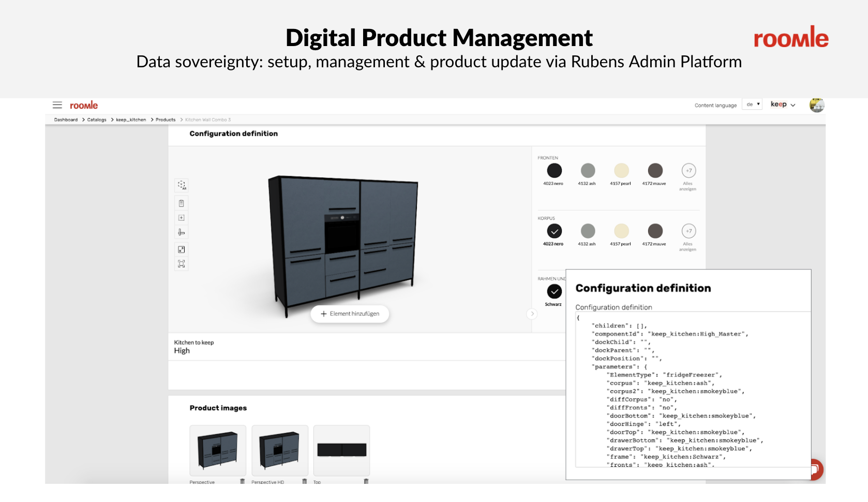Go to Catalogs in the breadcrumb

click(x=97, y=120)
